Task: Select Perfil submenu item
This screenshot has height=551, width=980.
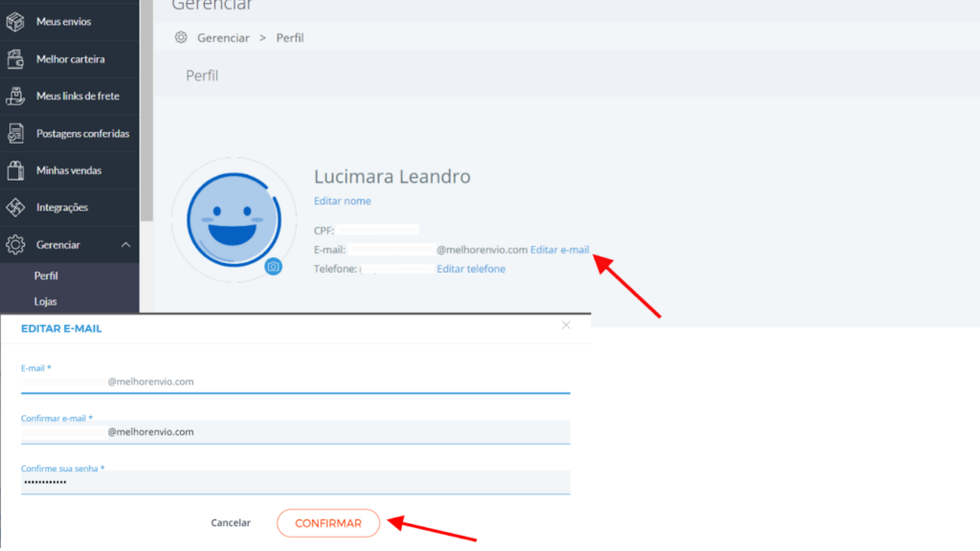Action: 46,275
